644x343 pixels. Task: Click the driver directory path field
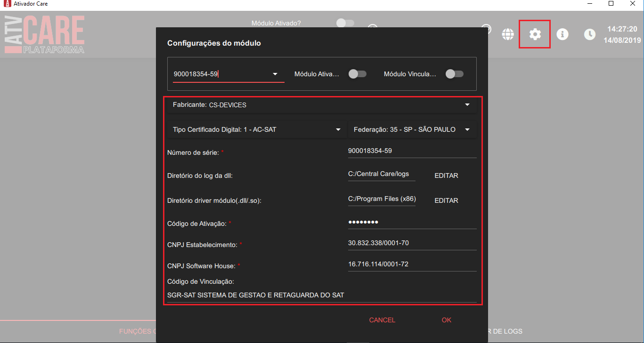tap(382, 199)
